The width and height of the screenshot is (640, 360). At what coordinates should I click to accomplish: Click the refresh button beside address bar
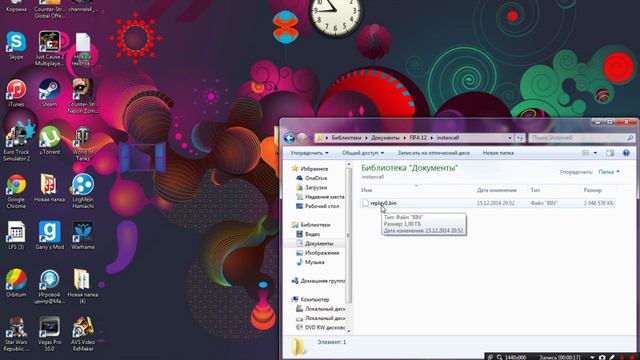coord(520,138)
